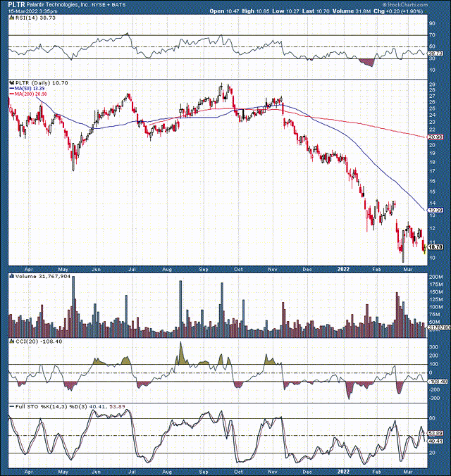Click the Nov label under price chart
451x476 pixels.
pos(272,269)
